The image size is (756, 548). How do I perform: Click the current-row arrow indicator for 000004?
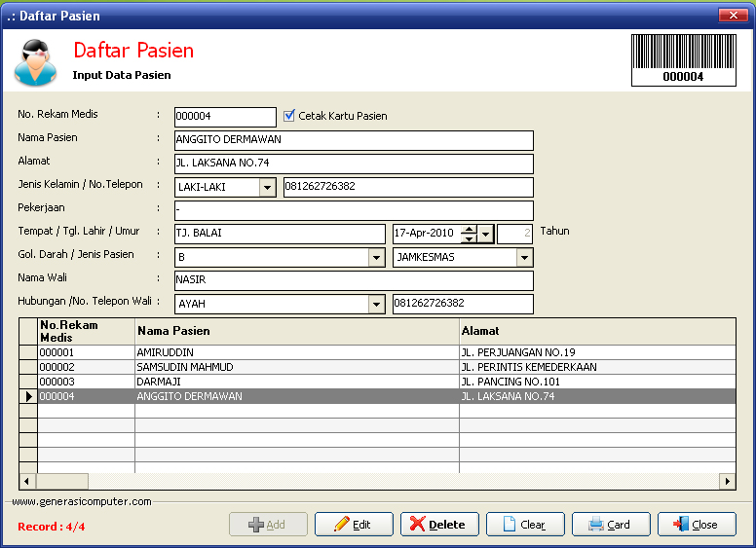click(28, 397)
